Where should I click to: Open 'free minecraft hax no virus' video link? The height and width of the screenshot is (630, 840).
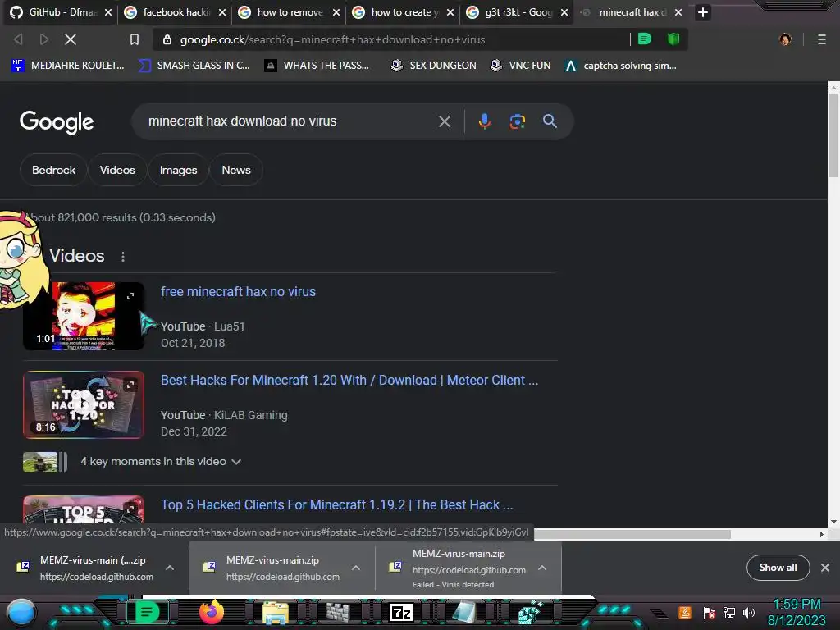[x=239, y=291]
